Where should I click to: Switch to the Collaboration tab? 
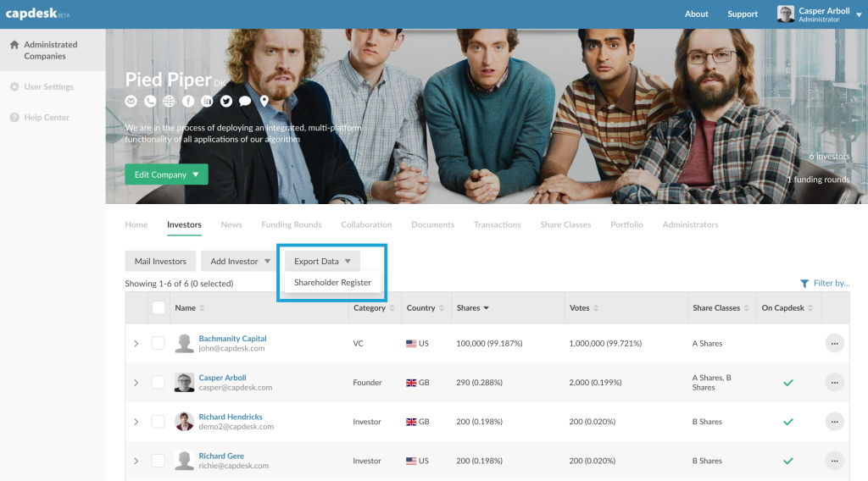366,224
